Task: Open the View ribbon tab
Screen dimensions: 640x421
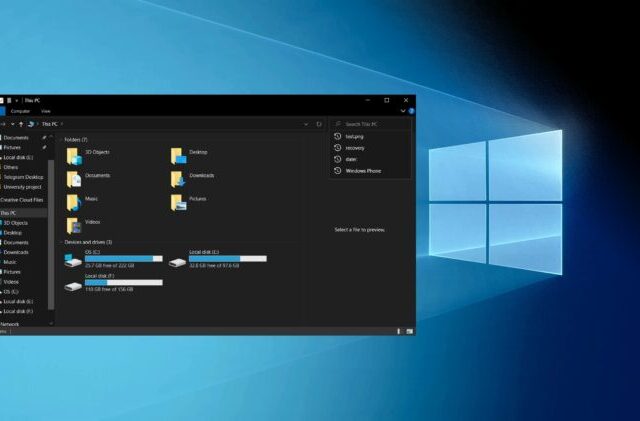Action: point(46,111)
